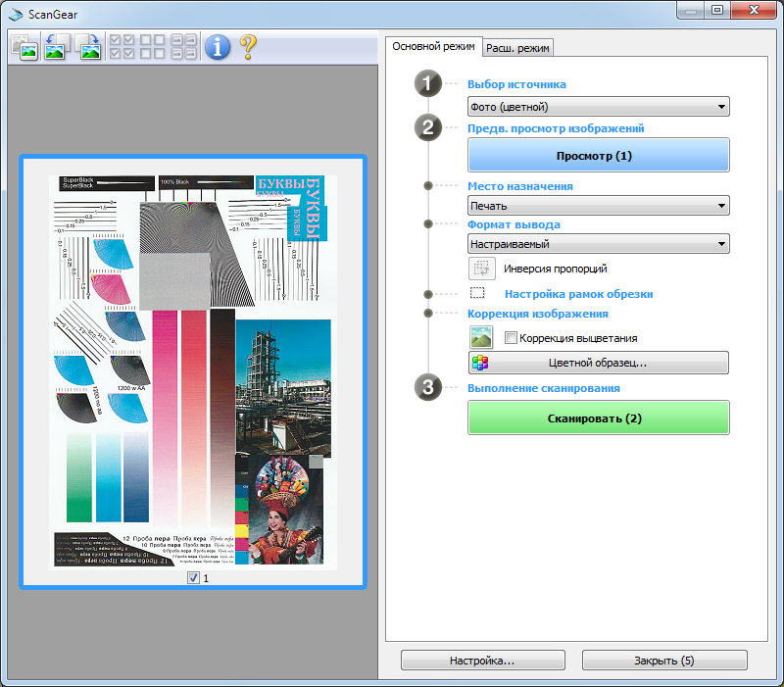Click the Инверсия пропорций icon button
Viewport: 784px width, 687px height.
click(482, 269)
